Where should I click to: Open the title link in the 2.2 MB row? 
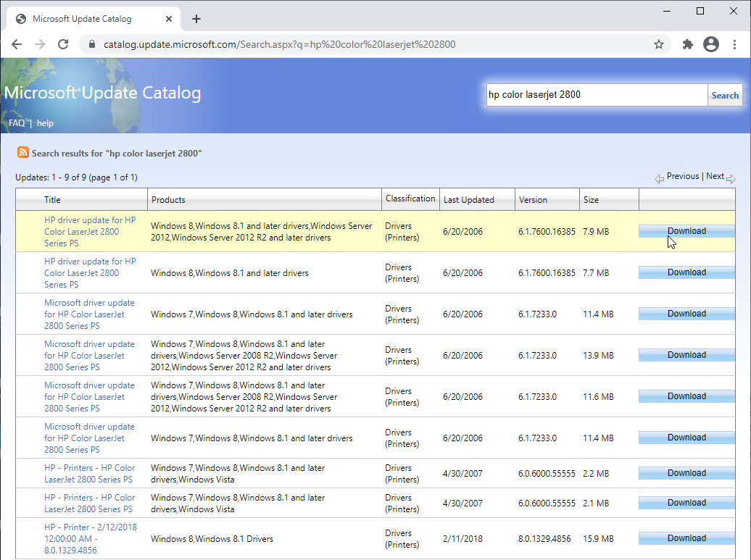pos(90,473)
